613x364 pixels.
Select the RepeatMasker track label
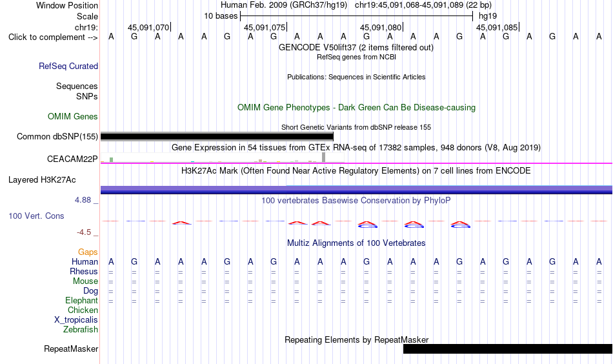(x=71, y=349)
